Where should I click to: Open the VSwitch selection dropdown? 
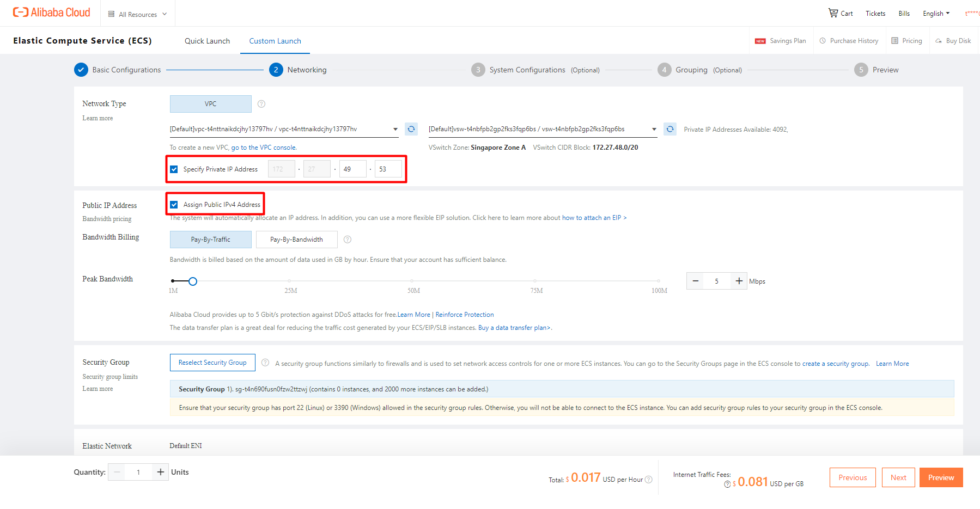pyautogui.click(x=654, y=129)
